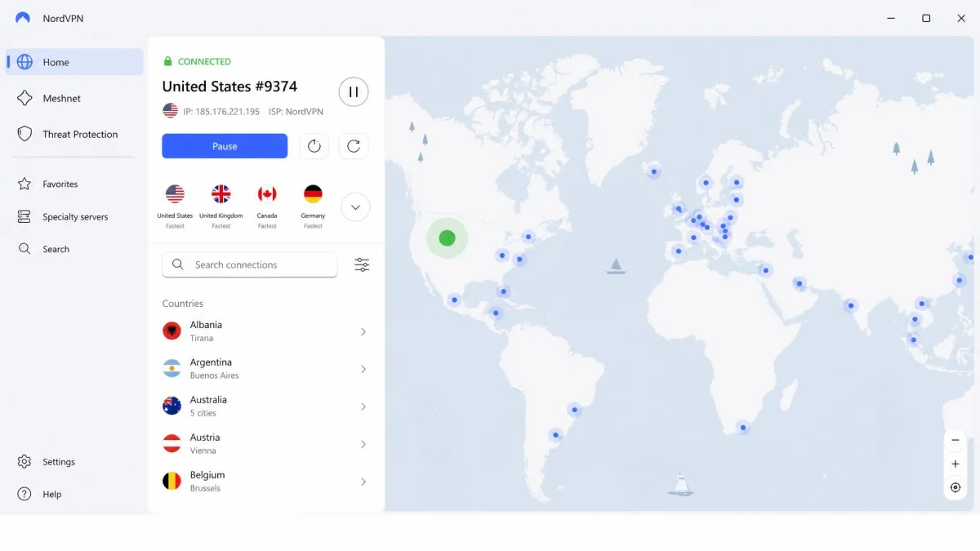Image resolution: width=980 pixels, height=551 pixels.
Task: Click the round pause icon beside server name
Action: (354, 91)
